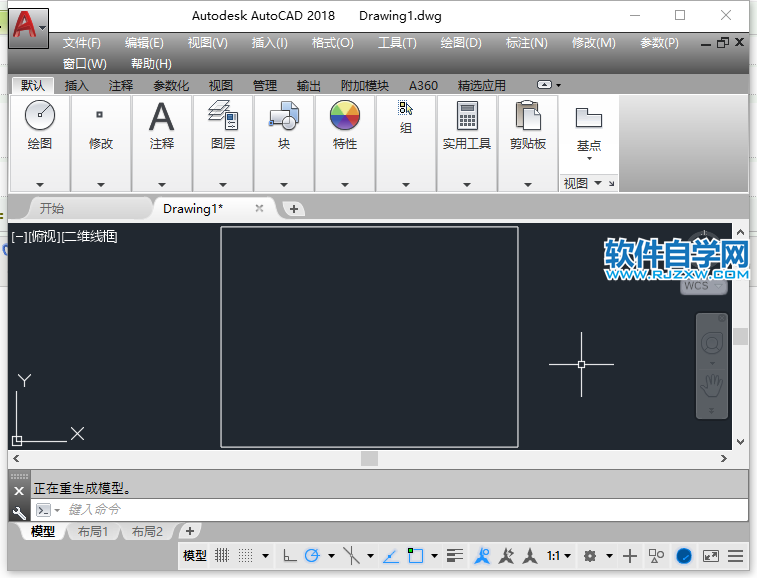Toggle object snap tracking in status bar
The width and height of the screenshot is (757, 578).
(x=391, y=557)
